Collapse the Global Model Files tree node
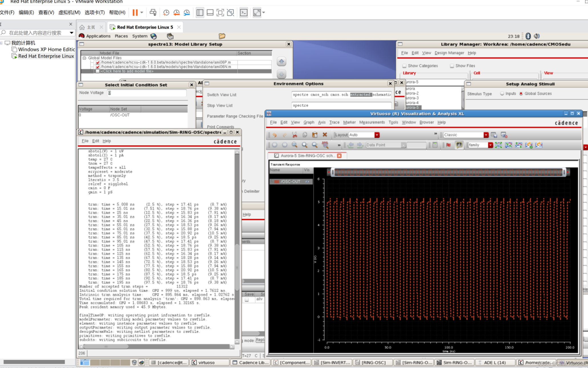This screenshot has height=368, width=588. click(84, 58)
